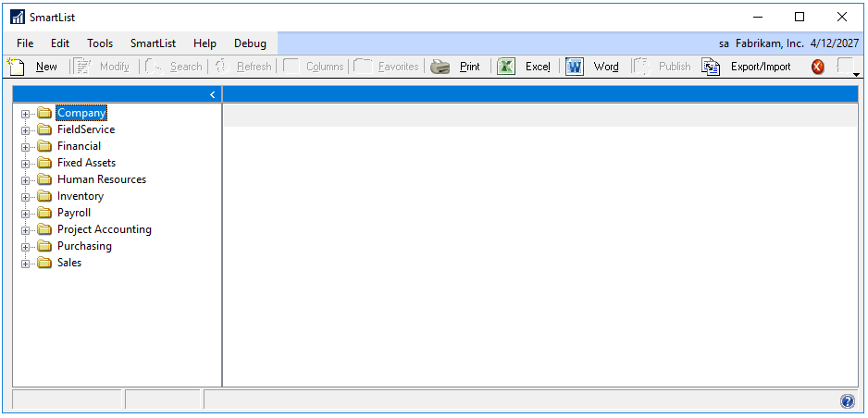Screen dimensions: 868x418
Task: Select the Company tree label
Action: click(x=81, y=113)
